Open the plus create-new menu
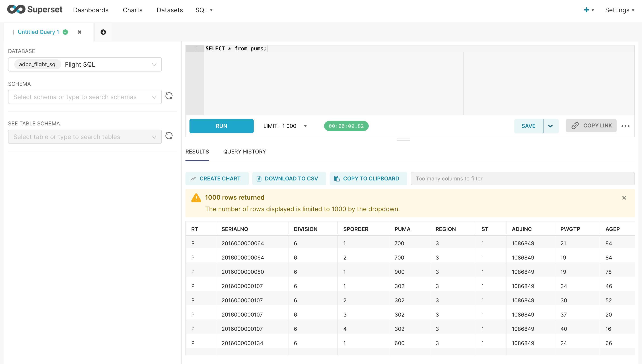The width and height of the screenshot is (642, 364). click(588, 10)
